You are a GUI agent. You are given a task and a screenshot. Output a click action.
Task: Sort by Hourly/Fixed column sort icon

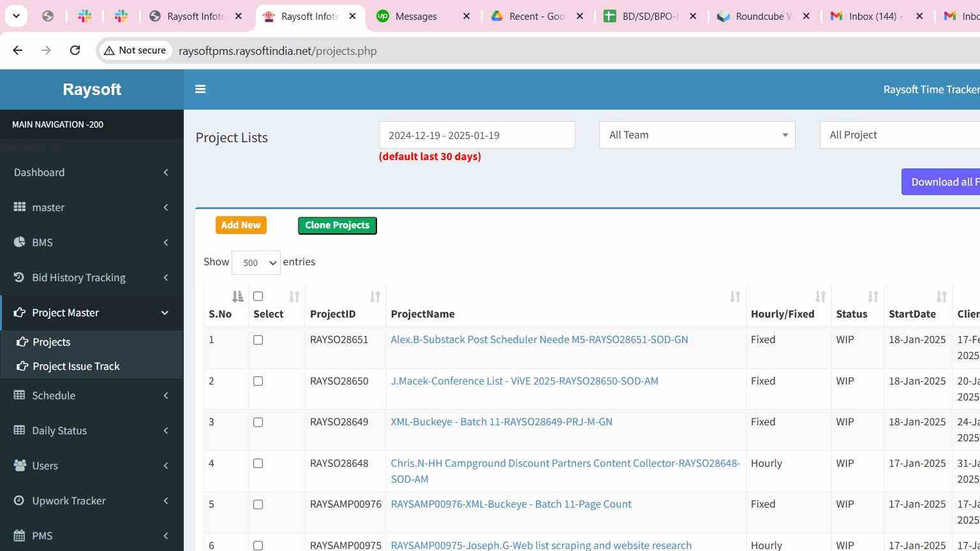pos(820,297)
